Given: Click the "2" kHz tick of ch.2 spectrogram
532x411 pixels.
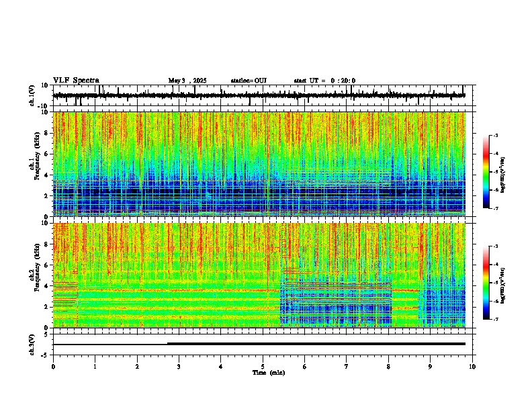Looking at the screenshot, I should point(46,307).
